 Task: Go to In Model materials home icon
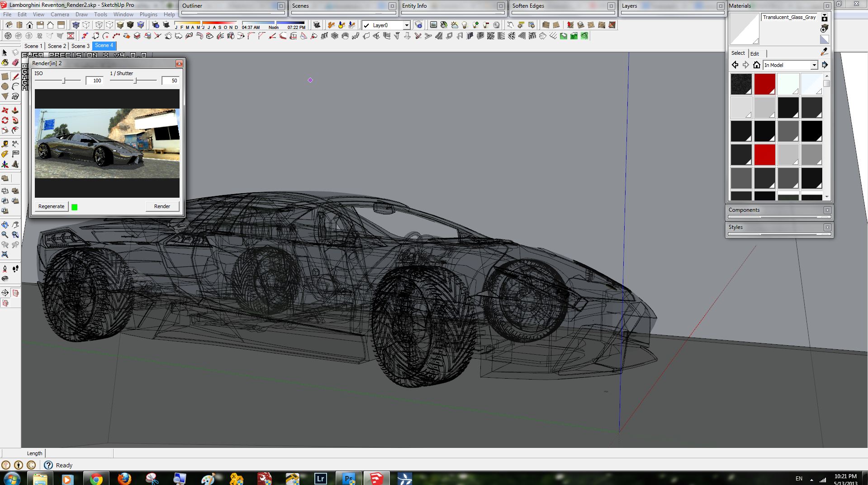(757, 65)
